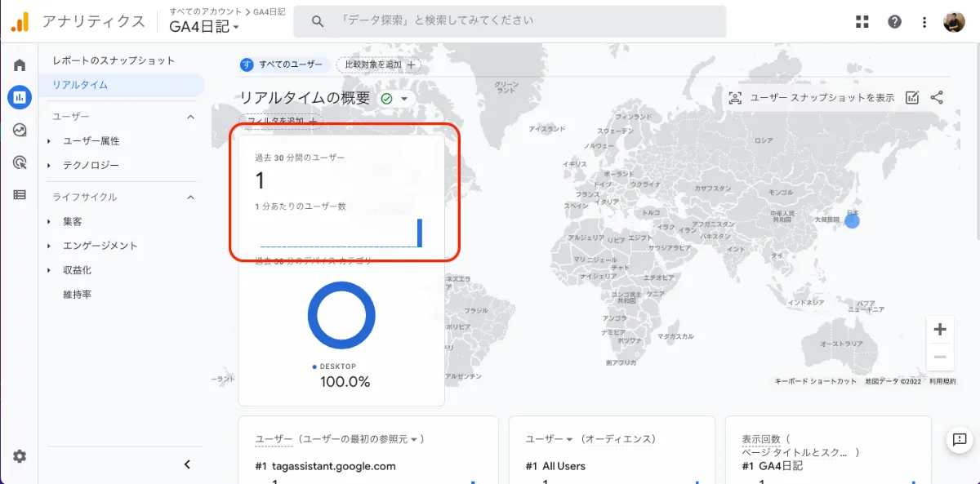Open the Help question mark icon
The image size is (980, 484).
(x=895, y=22)
